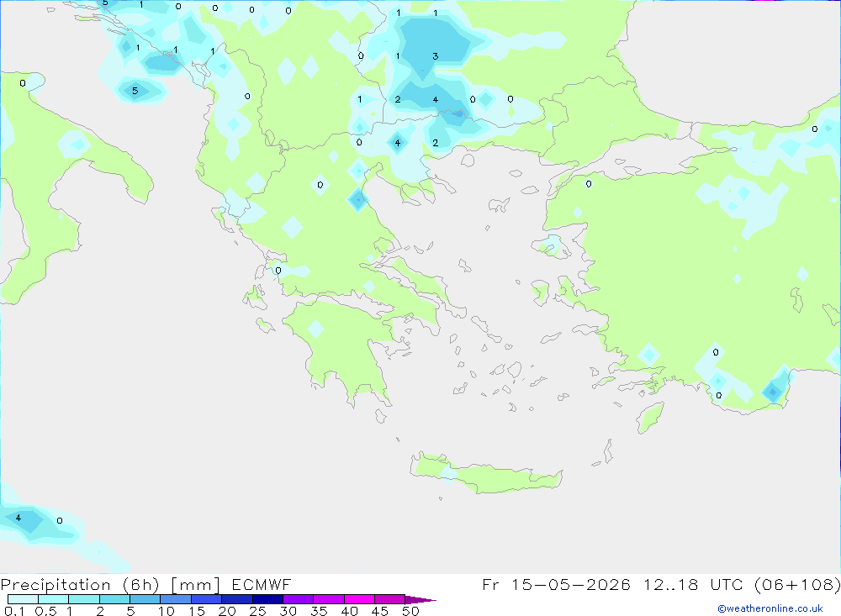Click the '15' legend scale label
841x616 pixels.
click(197, 611)
